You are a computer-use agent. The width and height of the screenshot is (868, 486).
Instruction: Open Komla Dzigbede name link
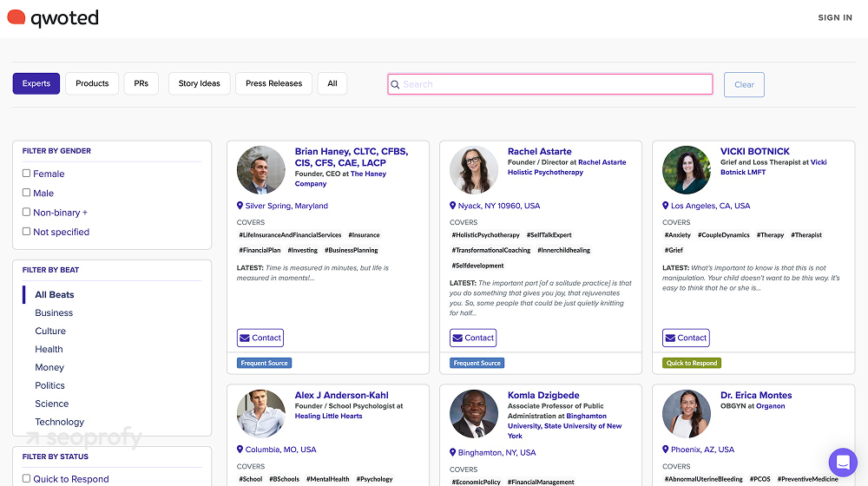click(x=543, y=395)
